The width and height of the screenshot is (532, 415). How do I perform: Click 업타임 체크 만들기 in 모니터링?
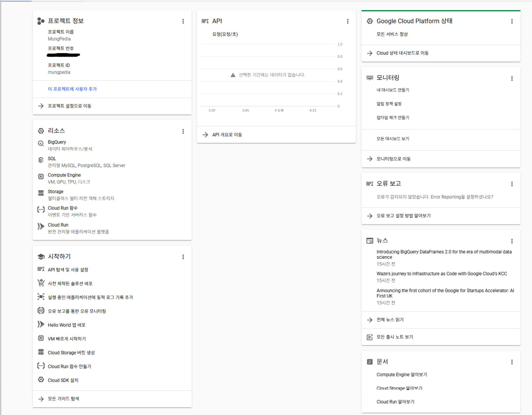click(x=393, y=118)
